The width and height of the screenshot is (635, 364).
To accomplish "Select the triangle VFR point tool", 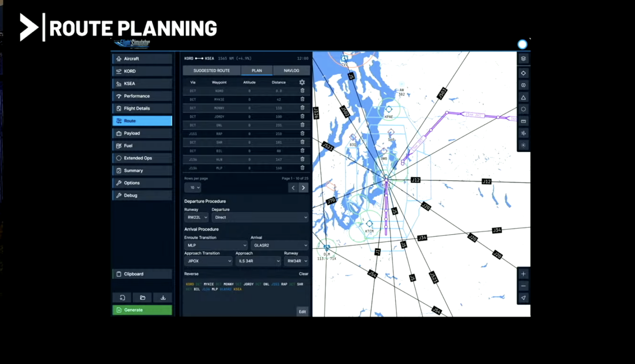I will pyautogui.click(x=523, y=97).
